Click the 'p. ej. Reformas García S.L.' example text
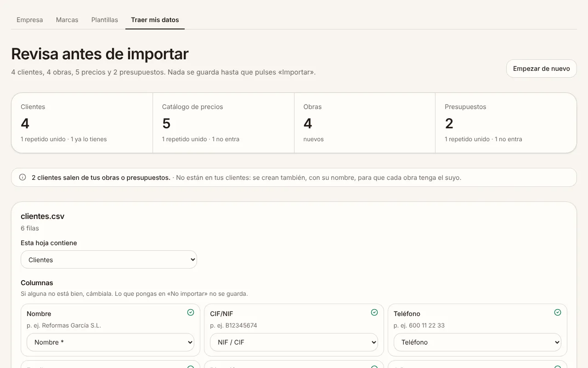 coord(64,325)
